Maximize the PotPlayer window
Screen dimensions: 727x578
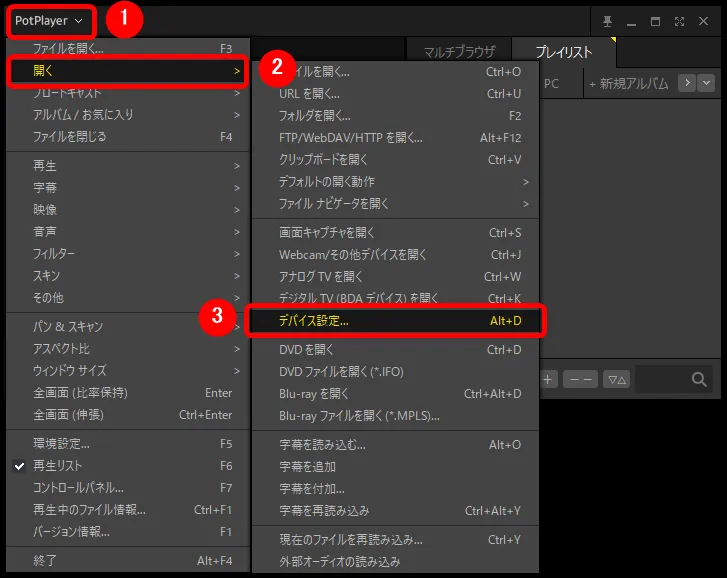click(655, 21)
